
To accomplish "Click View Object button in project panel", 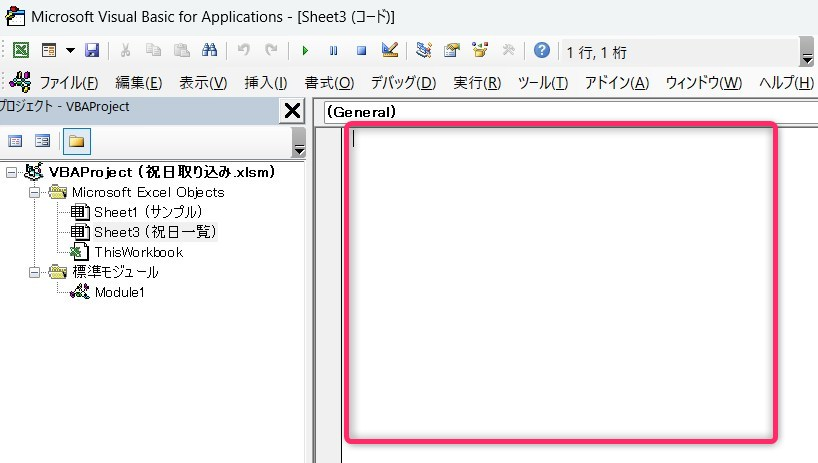I will [x=42, y=141].
